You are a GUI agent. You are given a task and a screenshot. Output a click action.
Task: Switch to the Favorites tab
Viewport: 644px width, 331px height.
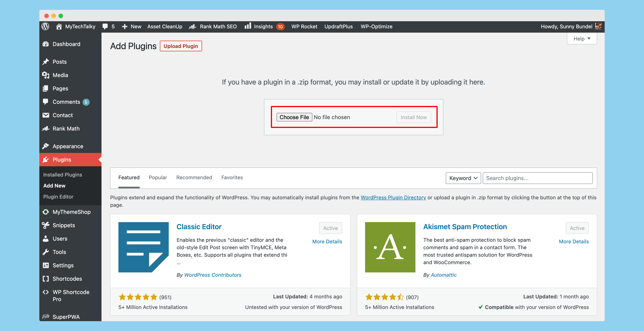click(x=232, y=177)
